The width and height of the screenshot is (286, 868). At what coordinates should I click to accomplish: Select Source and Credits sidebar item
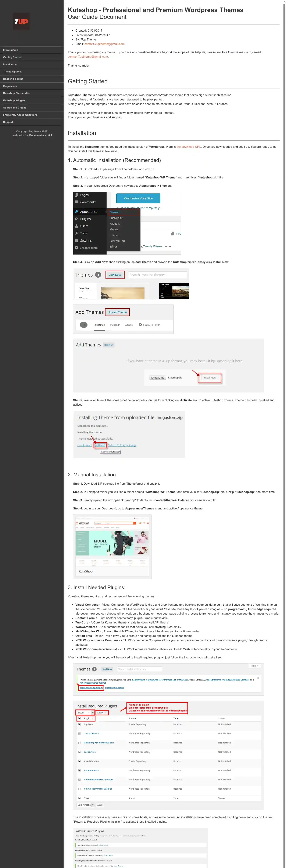point(32,107)
